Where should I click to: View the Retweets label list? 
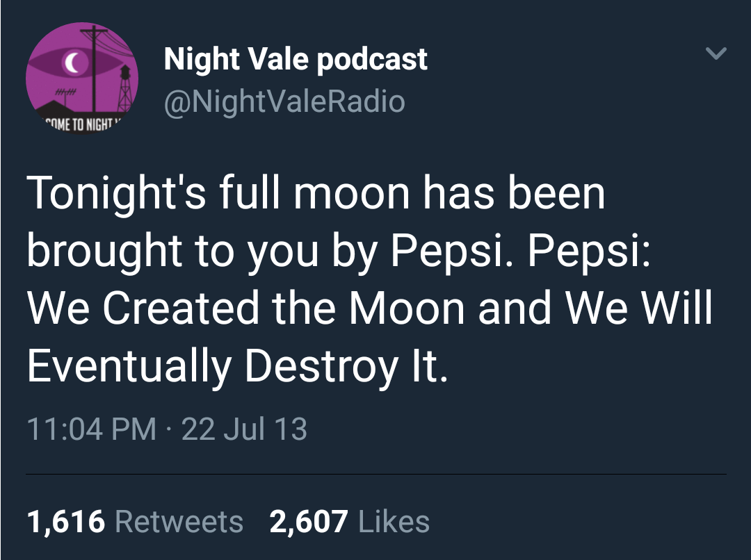[179, 521]
